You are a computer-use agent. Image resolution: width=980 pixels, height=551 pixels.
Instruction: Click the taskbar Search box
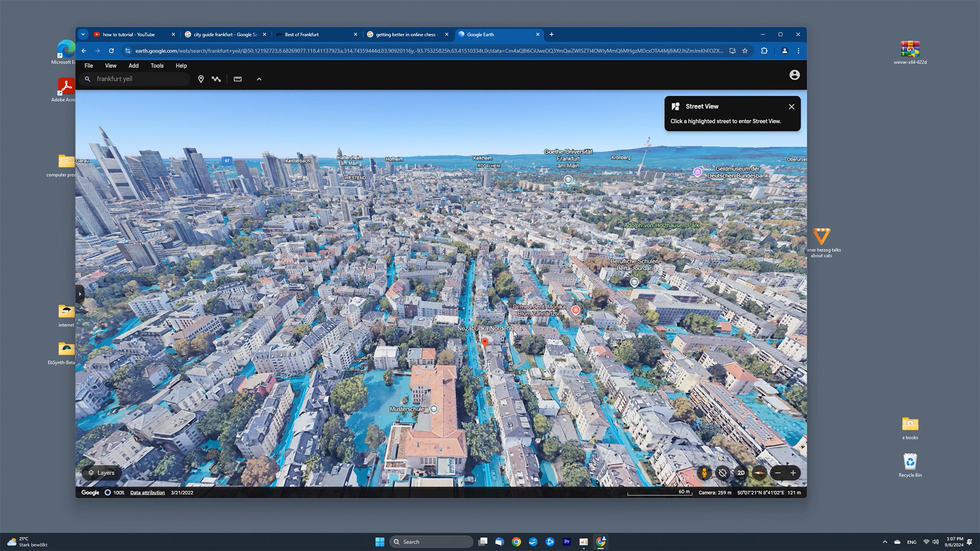[432, 542]
